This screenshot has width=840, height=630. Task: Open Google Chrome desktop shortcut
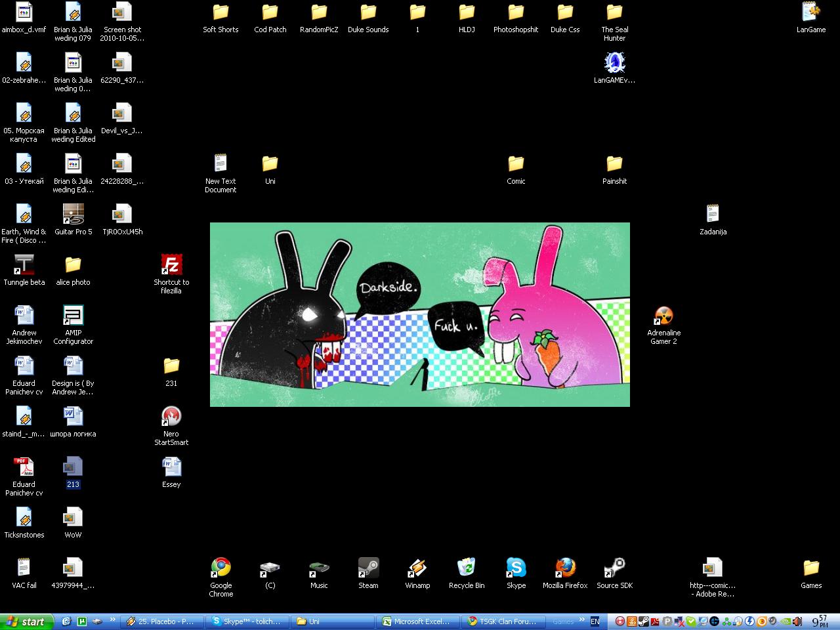220,568
